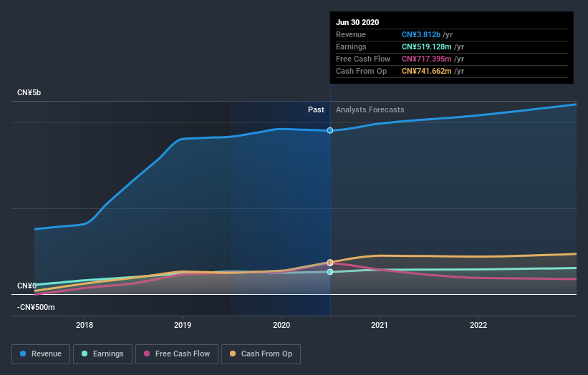Click the CN¥717.395m free cash flow value
The image size is (588, 375).
(x=426, y=59)
